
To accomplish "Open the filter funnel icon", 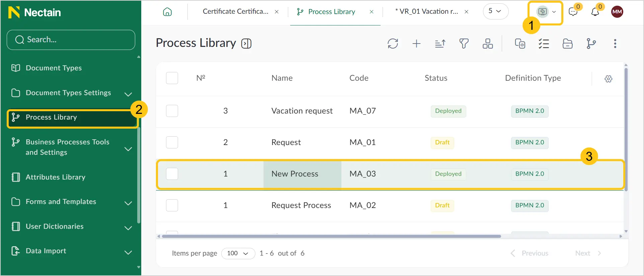I will 464,44.
